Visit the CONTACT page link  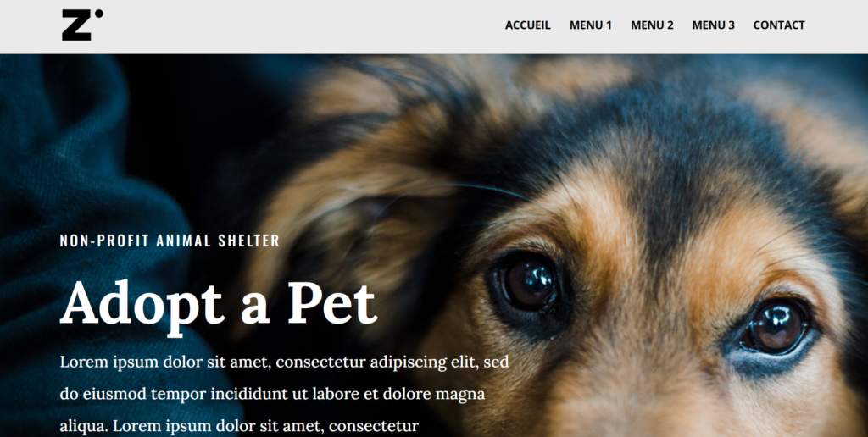[779, 25]
